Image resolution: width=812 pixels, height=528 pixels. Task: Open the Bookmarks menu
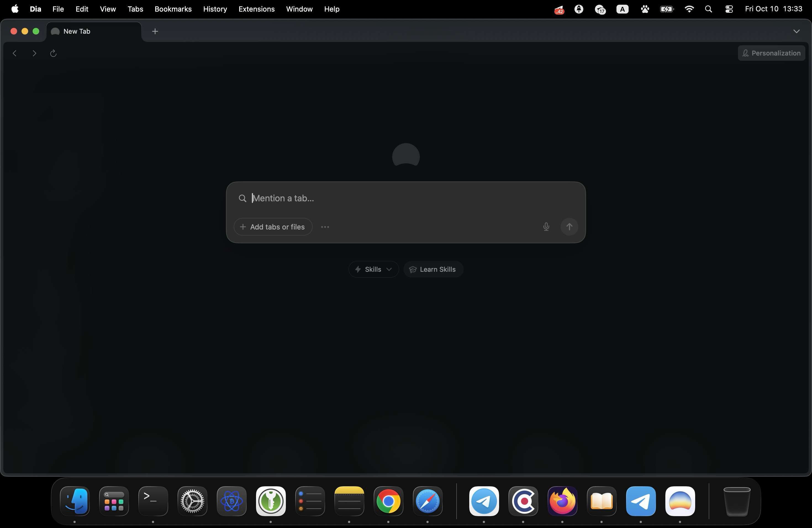point(173,9)
